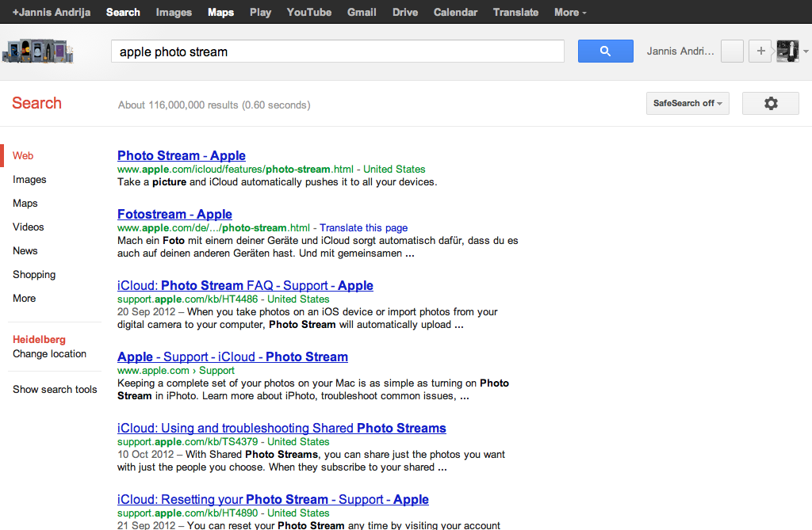Open the Photo Stream - Apple result

coord(182,156)
